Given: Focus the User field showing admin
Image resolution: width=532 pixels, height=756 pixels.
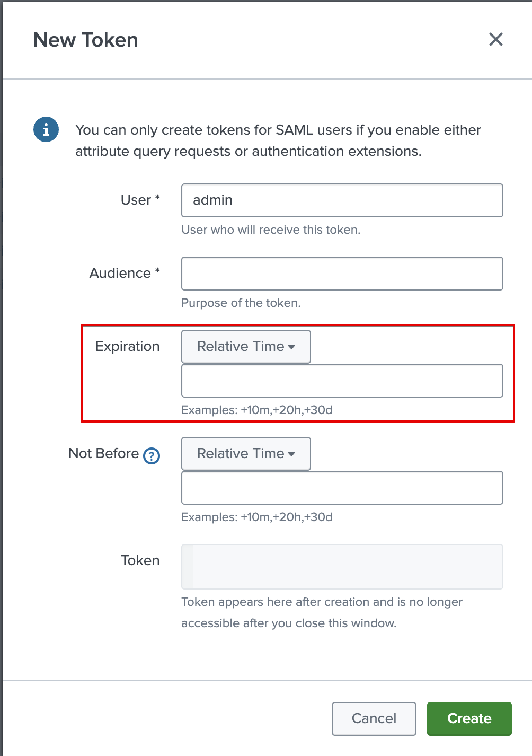Looking at the screenshot, I should point(342,200).
